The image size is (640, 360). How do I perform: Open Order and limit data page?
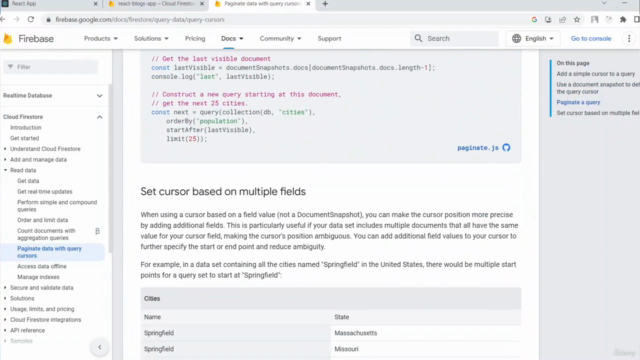(42, 220)
